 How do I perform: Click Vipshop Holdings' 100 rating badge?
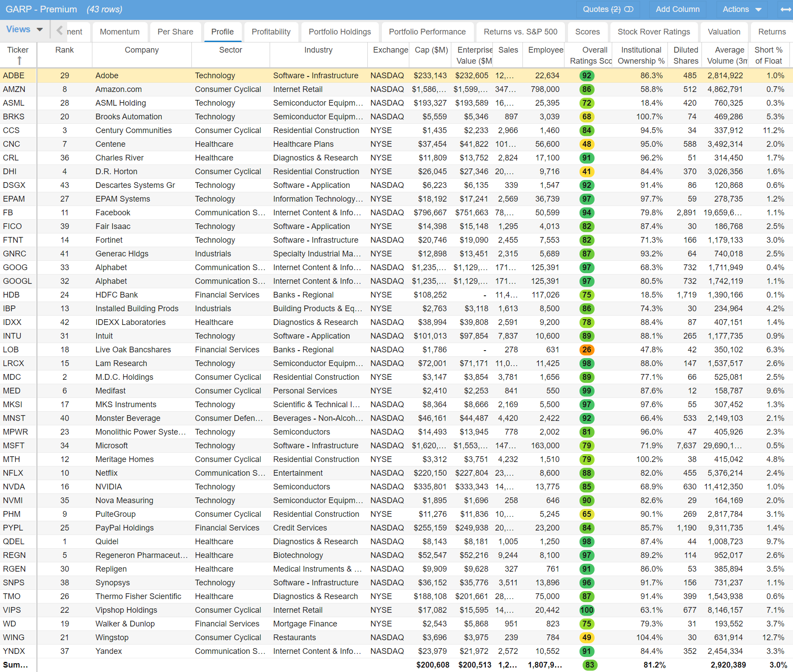point(587,610)
